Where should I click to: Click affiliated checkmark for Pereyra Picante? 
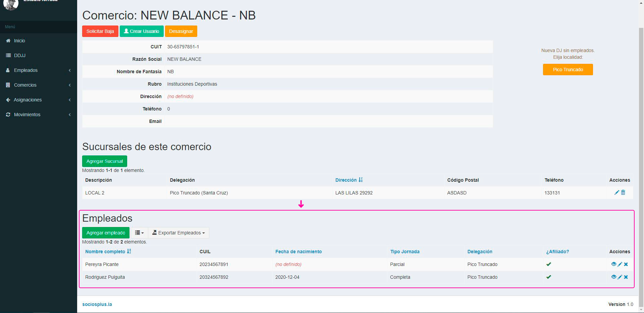pyautogui.click(x=549, y=264)
